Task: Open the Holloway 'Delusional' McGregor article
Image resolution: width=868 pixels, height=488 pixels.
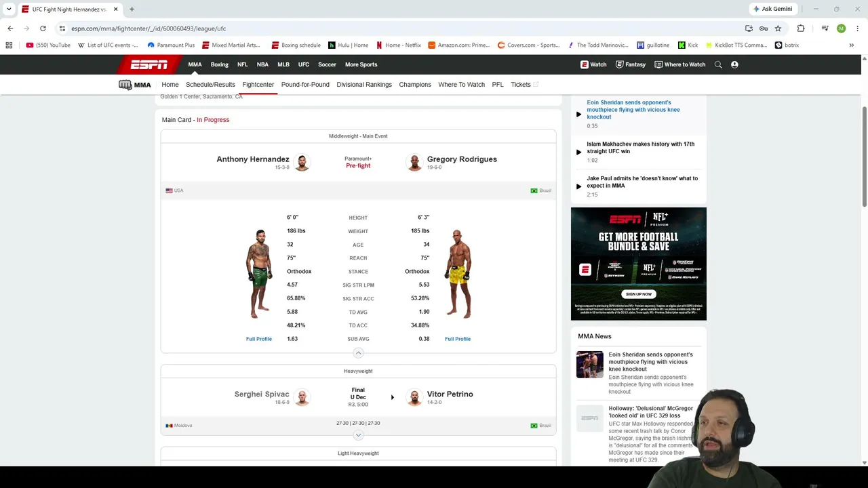Action: point(651,412)
